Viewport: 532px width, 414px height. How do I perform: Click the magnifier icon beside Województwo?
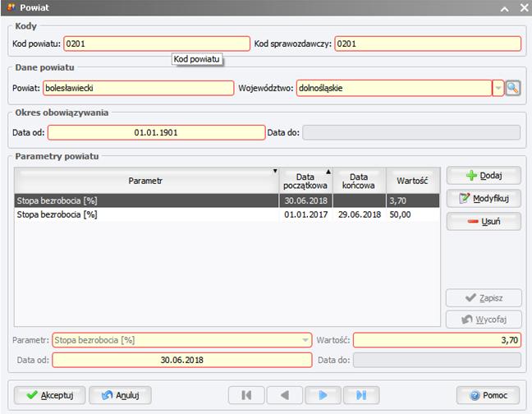click(512, 88)
